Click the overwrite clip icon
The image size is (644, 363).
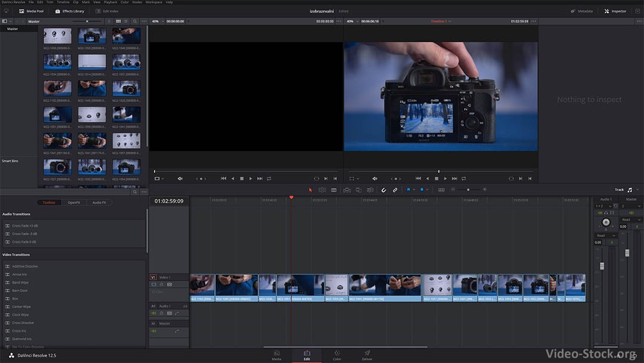pos(358,190)
